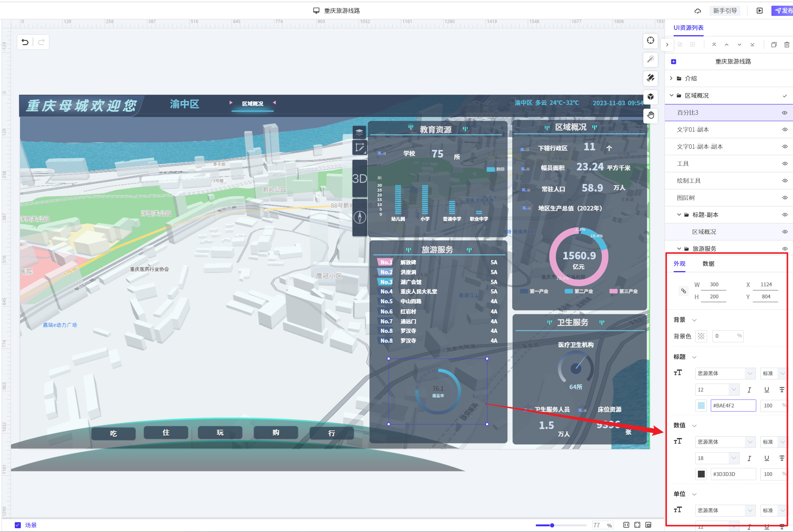Click the 发布 publish button
The width and height of the screenshot is (793, 532).
(783, 11)
